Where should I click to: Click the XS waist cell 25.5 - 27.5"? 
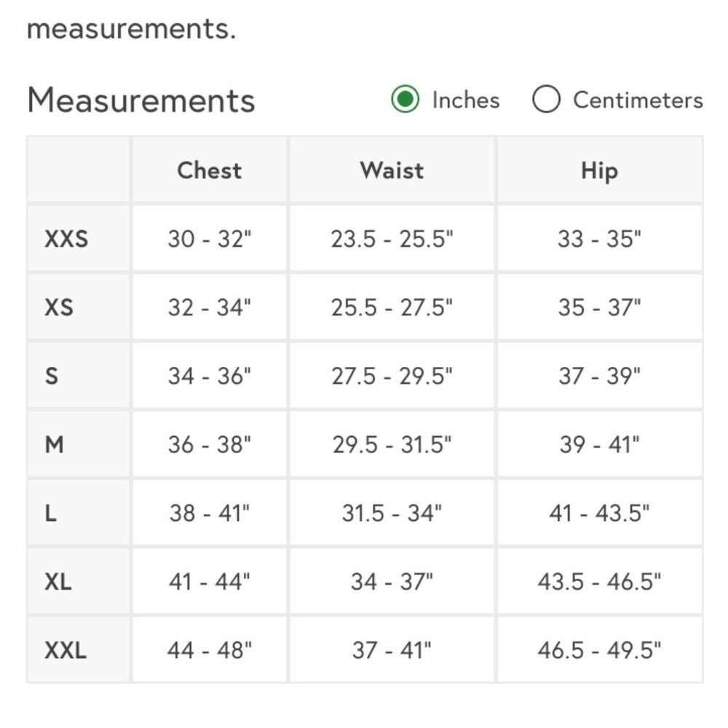(392, 307)
